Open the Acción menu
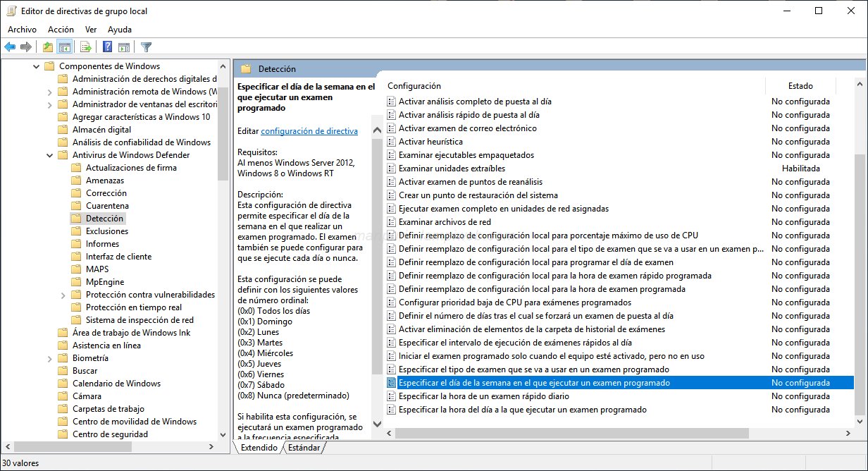 point(61,30)
